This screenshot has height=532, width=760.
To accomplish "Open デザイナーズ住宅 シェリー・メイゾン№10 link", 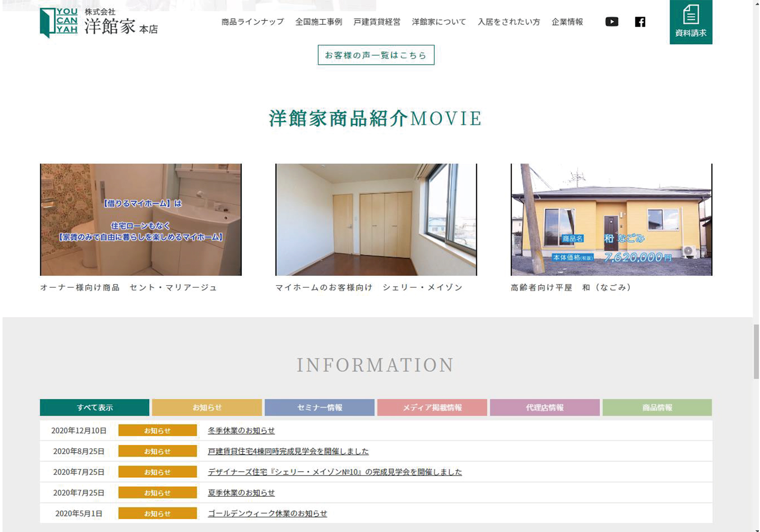I will coord(335,472).
